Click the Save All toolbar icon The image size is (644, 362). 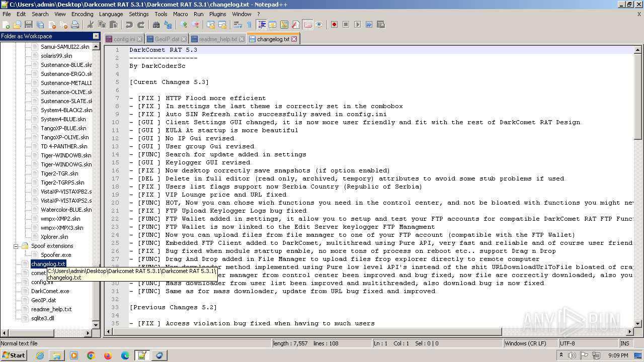click(x=40, y=25)
